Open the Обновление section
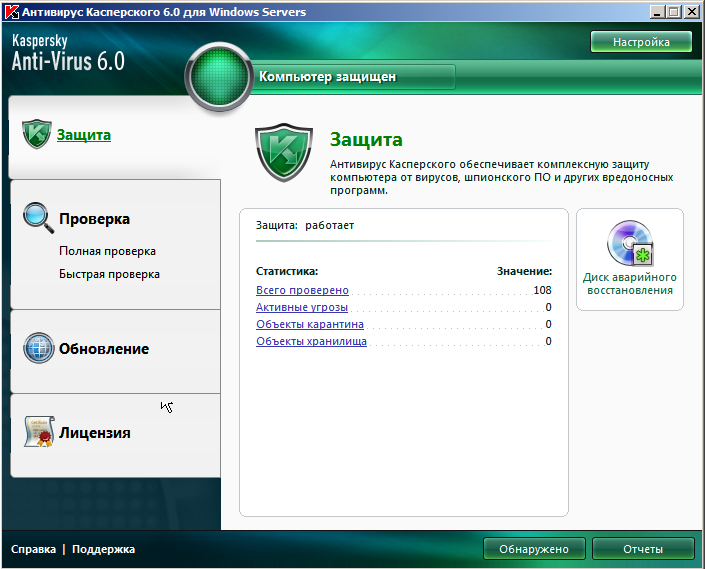 tap(104, 349)
